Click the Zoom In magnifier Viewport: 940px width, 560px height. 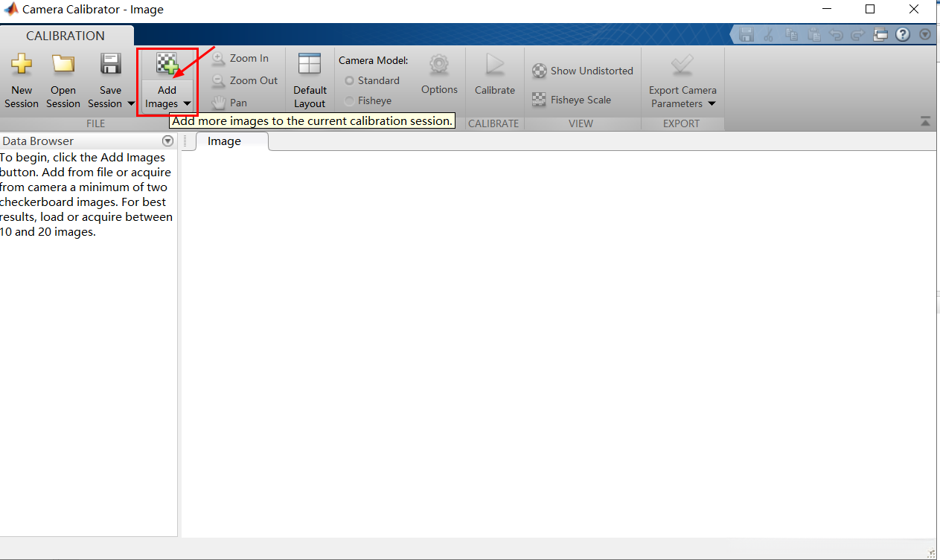tap(219, 58)
